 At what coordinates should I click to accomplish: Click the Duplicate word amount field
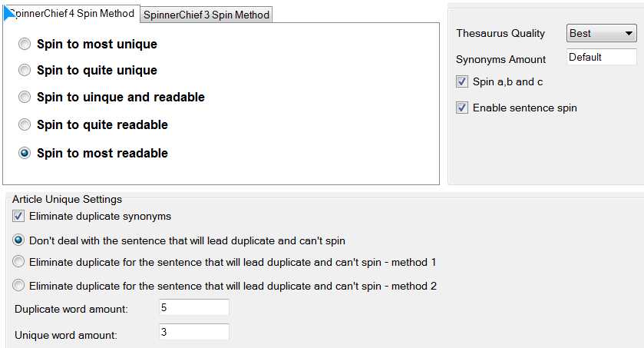point(193,308)
